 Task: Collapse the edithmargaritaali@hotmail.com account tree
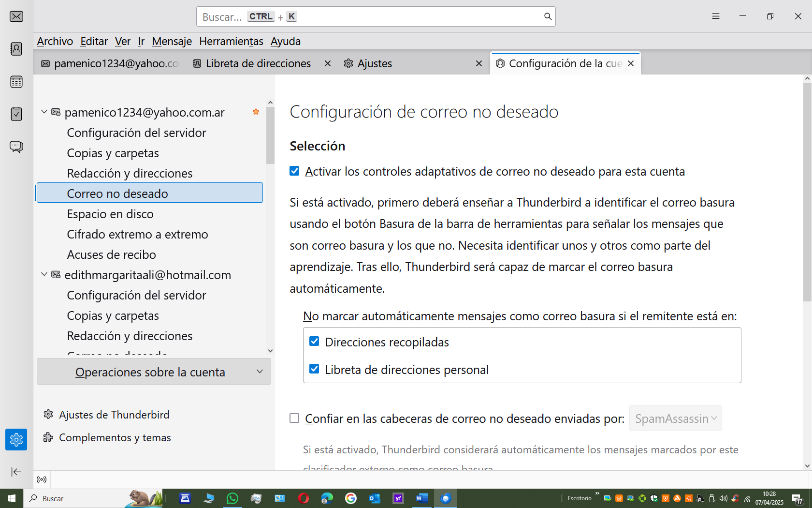pyautogui.click(x=44, y=274)
